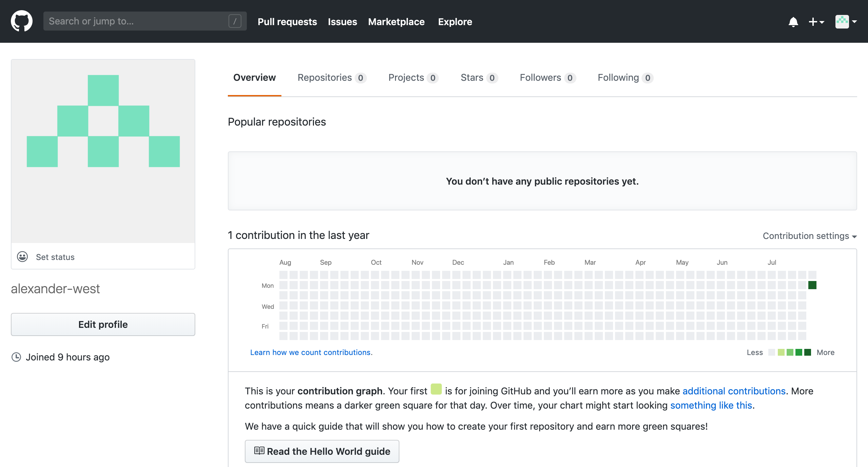The image size is (868, 467).
Task: Click the single dark green contribution square
Action: 812,285
